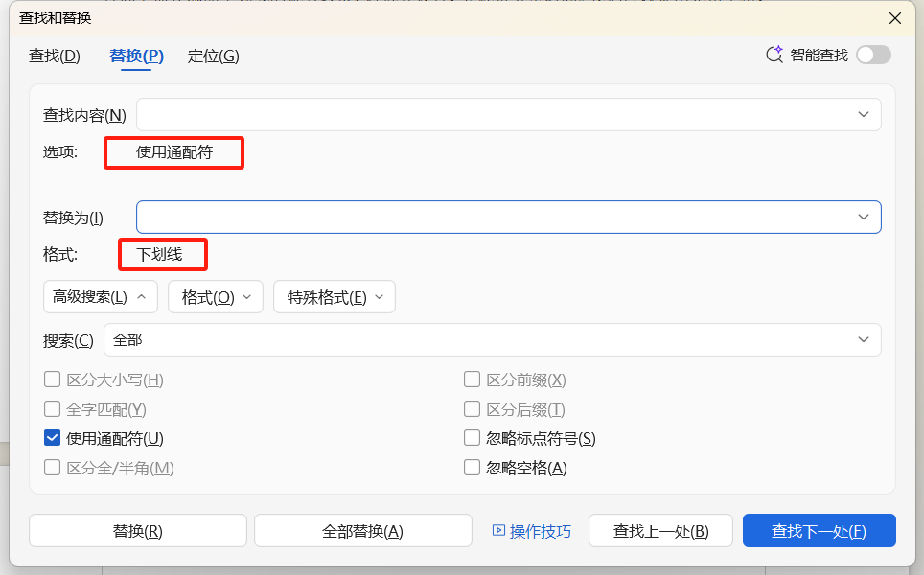Click the 智能查找 magnifier sparkle icon

click(774, 55)
